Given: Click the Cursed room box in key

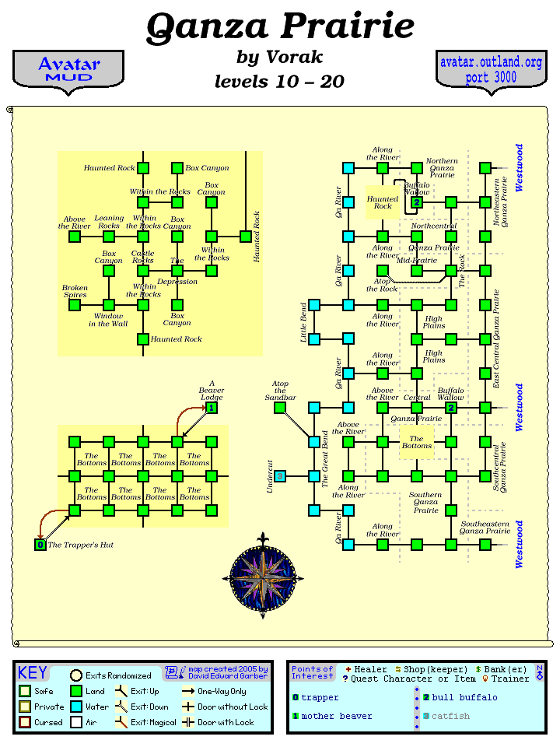Looking at the screenshot, I should [x=25, y=722].
